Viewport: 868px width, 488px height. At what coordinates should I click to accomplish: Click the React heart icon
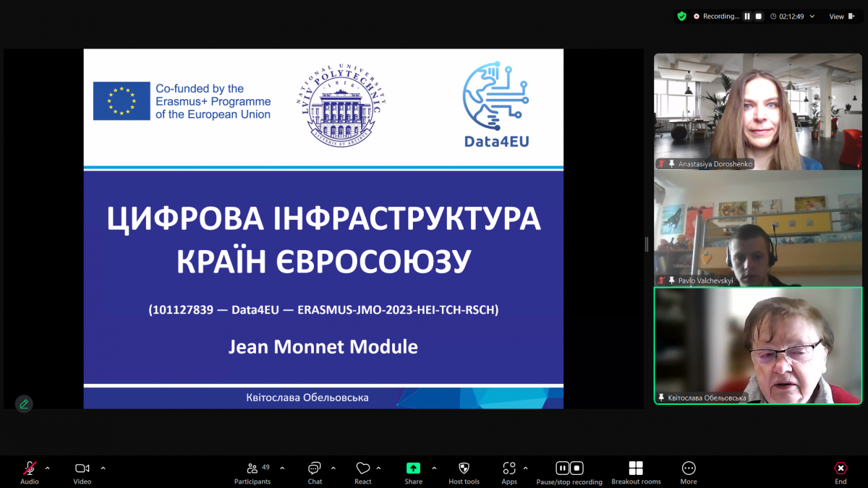363,468
